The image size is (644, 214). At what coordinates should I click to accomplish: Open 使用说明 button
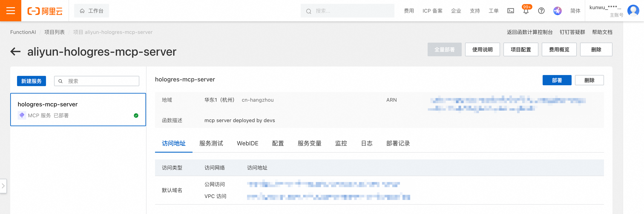[482, 50]
